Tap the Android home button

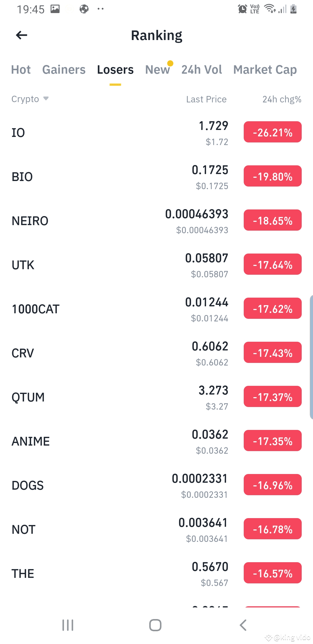coord(155,625)
